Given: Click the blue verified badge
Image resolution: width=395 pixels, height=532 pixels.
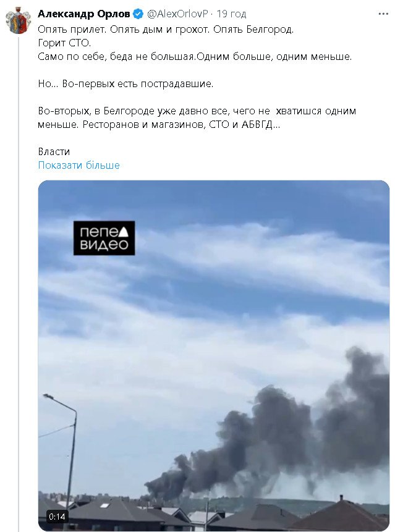Looking at the screenshot, I should 138,14.
